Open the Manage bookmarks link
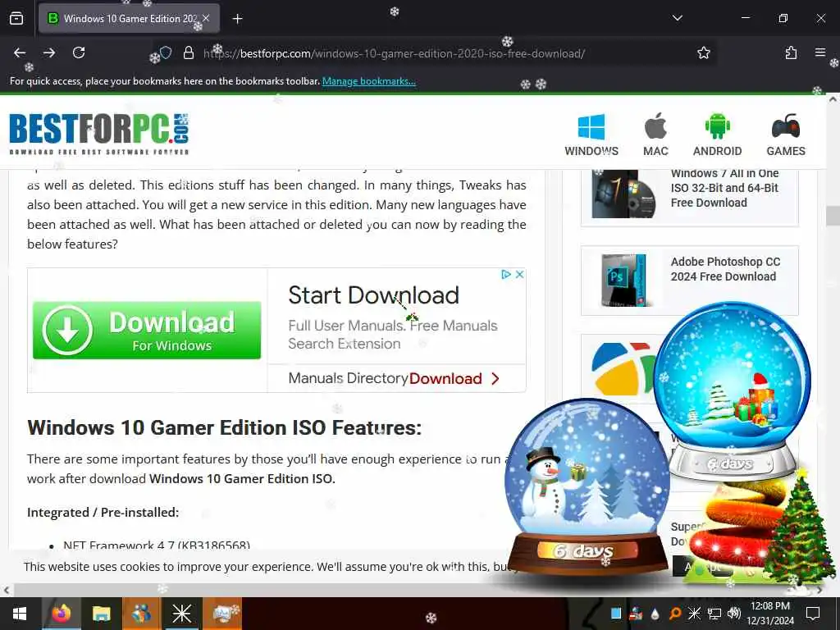This screenshot has height=630, width=840. click(x=368, y=81)
